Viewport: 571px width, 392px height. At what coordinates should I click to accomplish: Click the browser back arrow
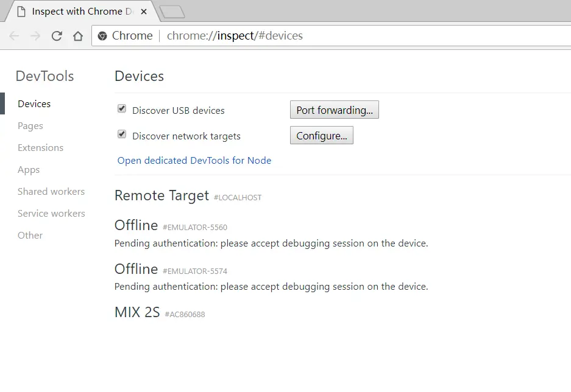14,36
